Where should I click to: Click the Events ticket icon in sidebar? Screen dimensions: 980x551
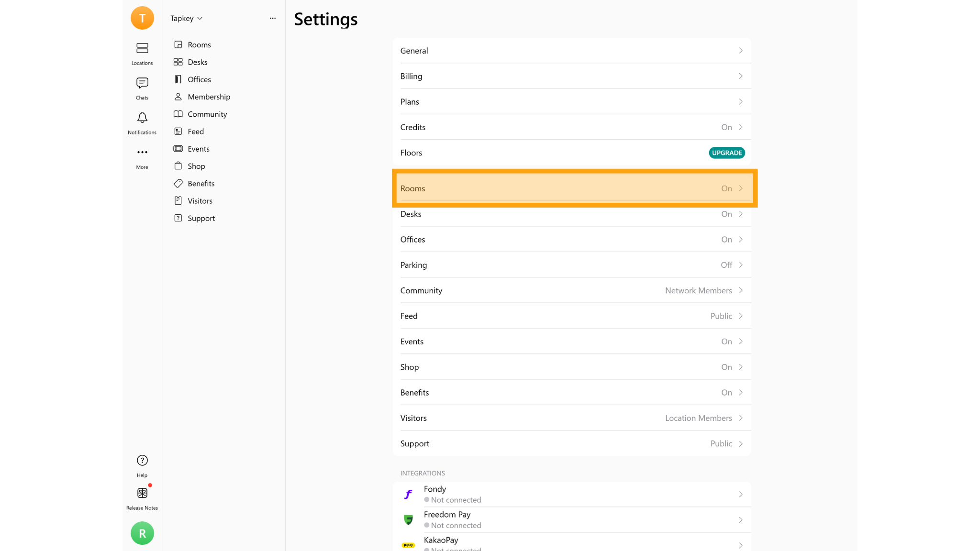point(178,149)
